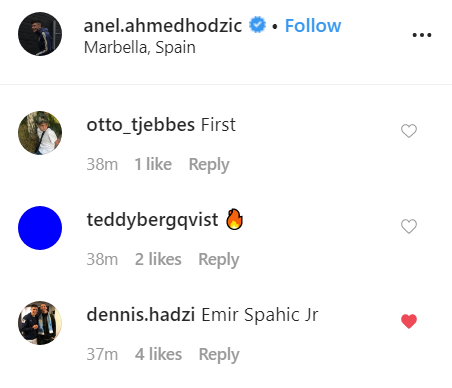Reply to otto_tjebbes' First comment

click(209, 165)
